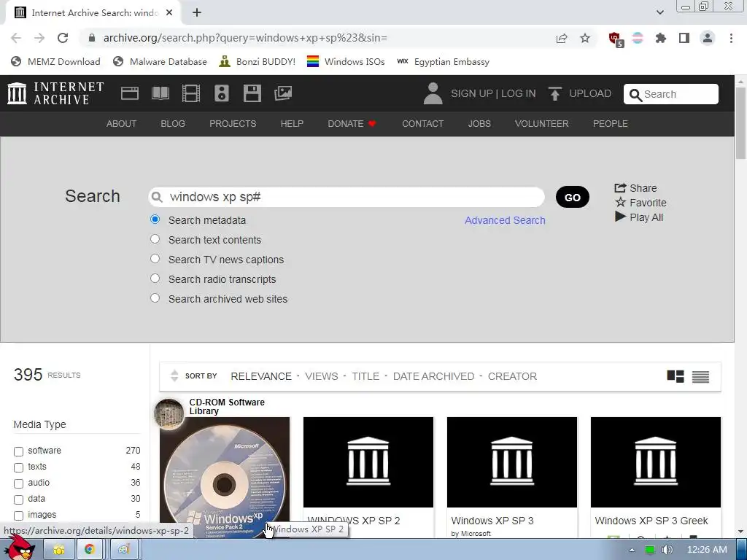Viewport: 747px width, 560px height.
Task: Click the SIGN UP link
Action: coord(472,93)
